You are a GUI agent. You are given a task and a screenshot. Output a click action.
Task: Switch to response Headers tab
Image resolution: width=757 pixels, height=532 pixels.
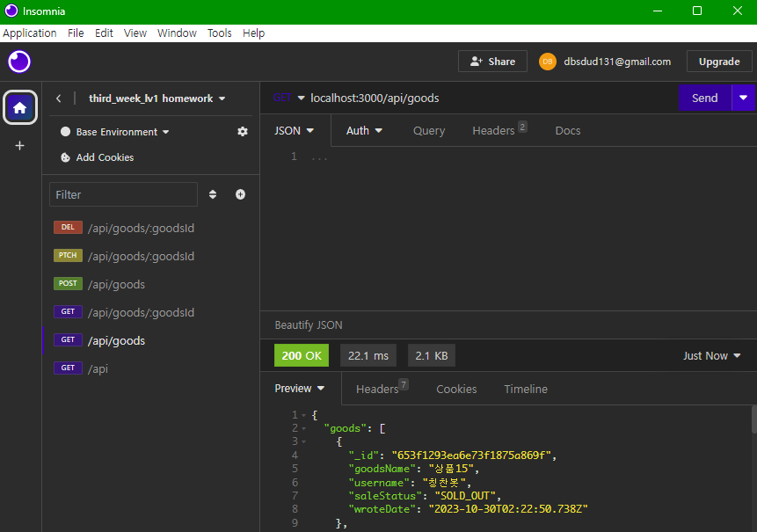[x=382, y=389]
